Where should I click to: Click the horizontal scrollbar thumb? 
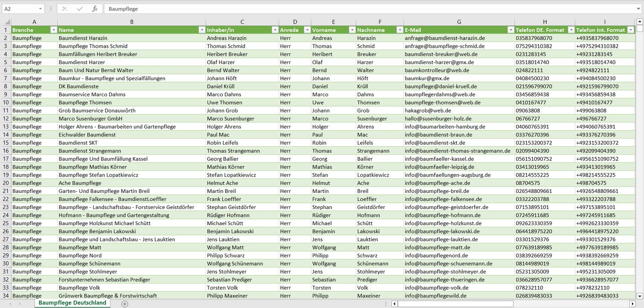click(x=455, y=304)
